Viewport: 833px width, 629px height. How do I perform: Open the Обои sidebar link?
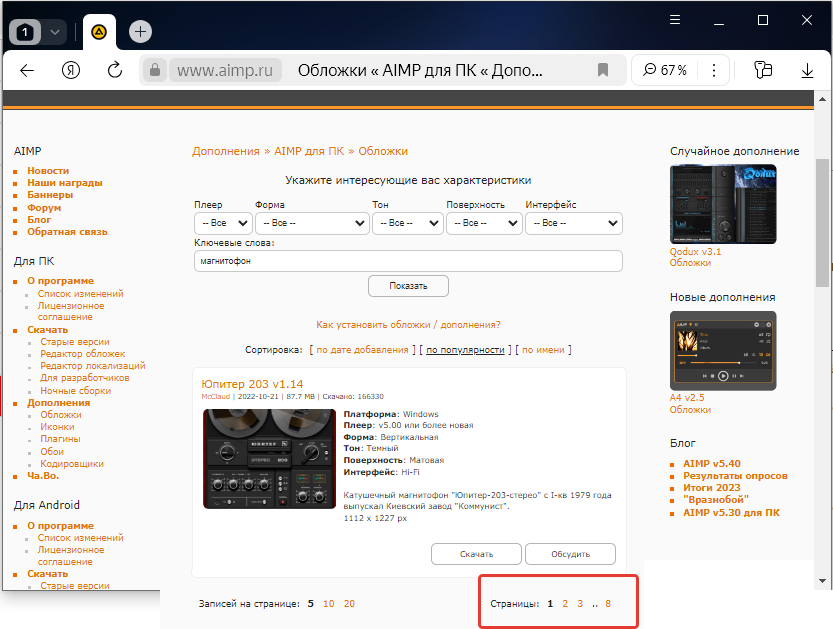(x=52, y=452)
